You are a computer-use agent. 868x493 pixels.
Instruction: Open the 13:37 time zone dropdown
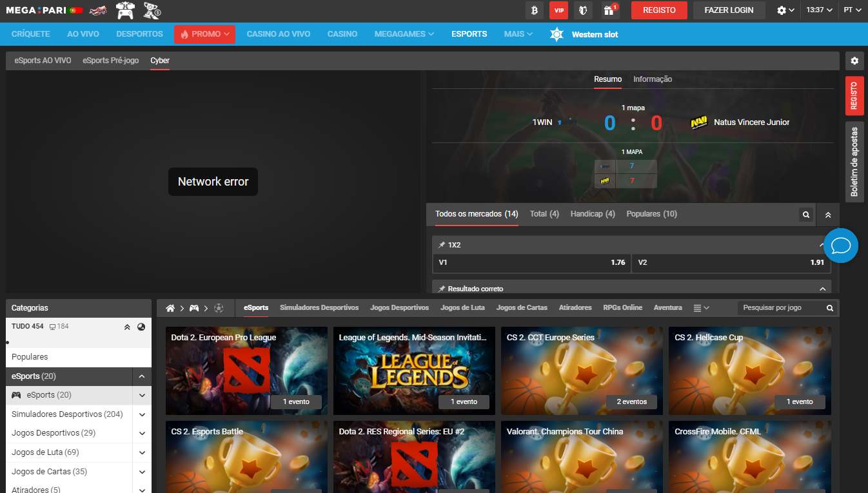click(x=819, y=10)
